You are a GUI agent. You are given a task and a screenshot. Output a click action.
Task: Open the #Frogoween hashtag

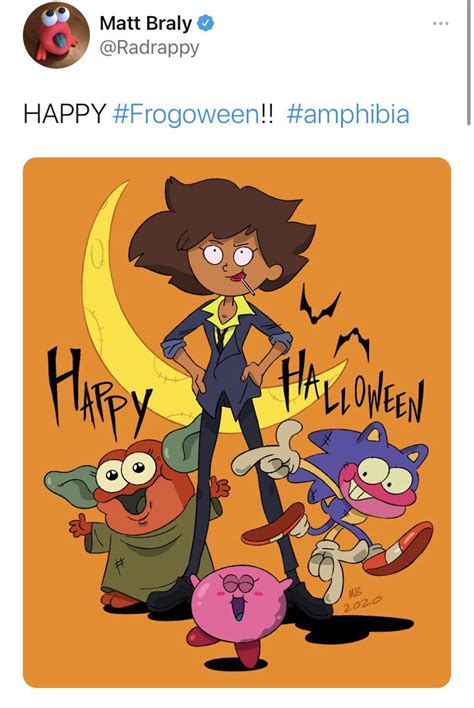pyautogui.click(x=187, y=114)
